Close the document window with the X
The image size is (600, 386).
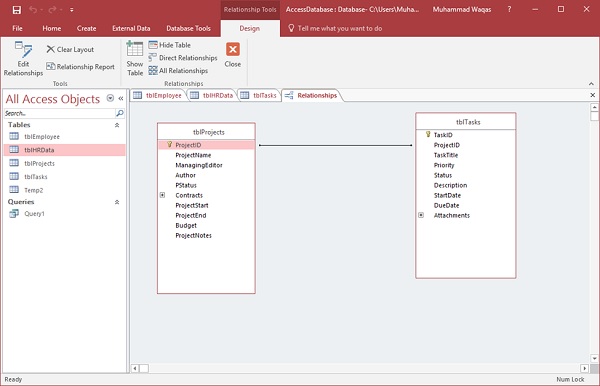click(592, 95)
